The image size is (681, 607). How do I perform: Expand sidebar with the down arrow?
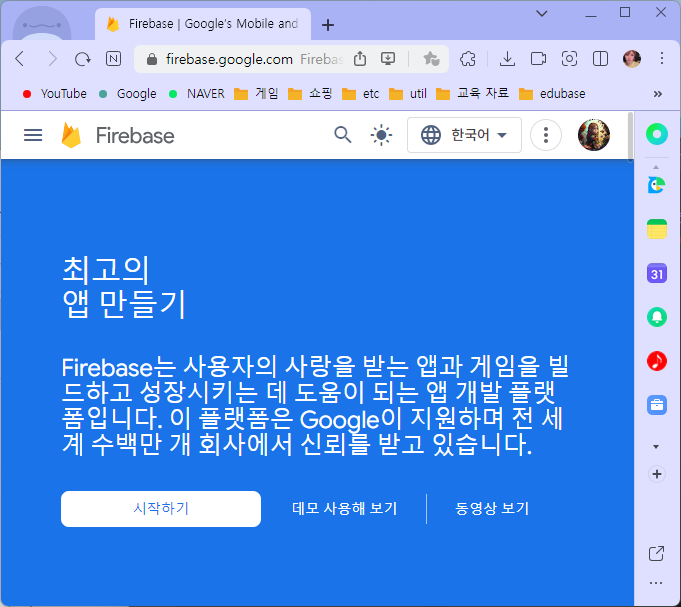[656, 447]
